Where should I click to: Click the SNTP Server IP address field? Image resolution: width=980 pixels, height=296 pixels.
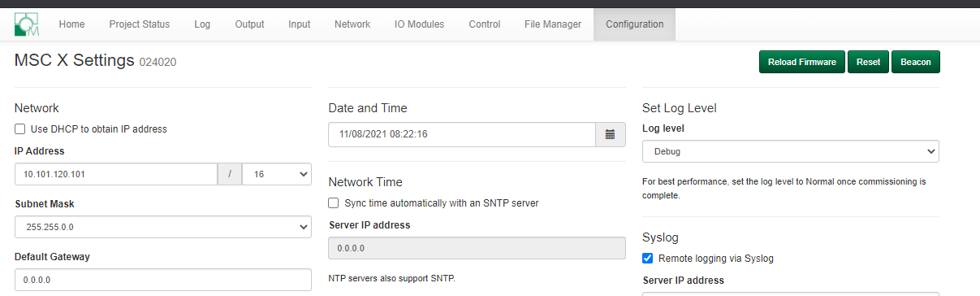477,249
